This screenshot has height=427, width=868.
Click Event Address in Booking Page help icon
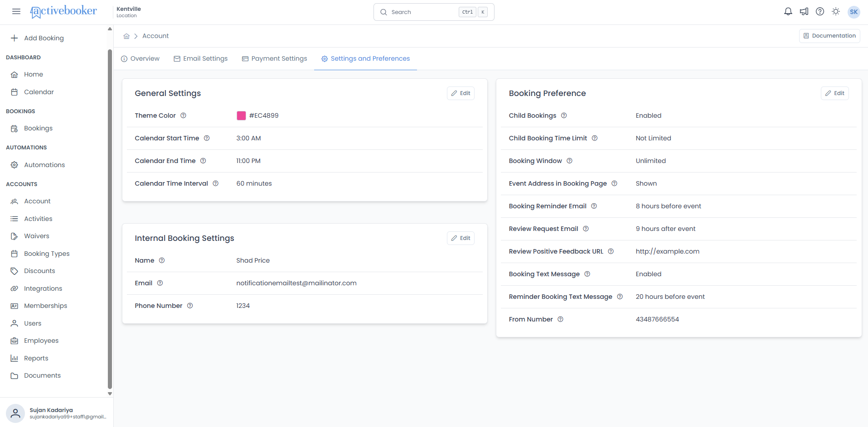615,183
